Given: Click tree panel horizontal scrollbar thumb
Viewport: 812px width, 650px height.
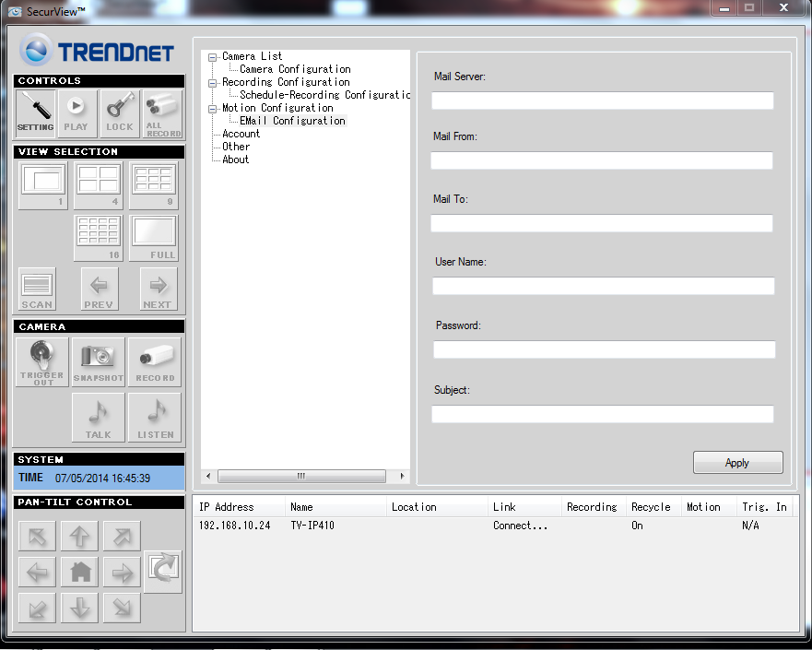Looking at the screenshot, I should point(301,476).
